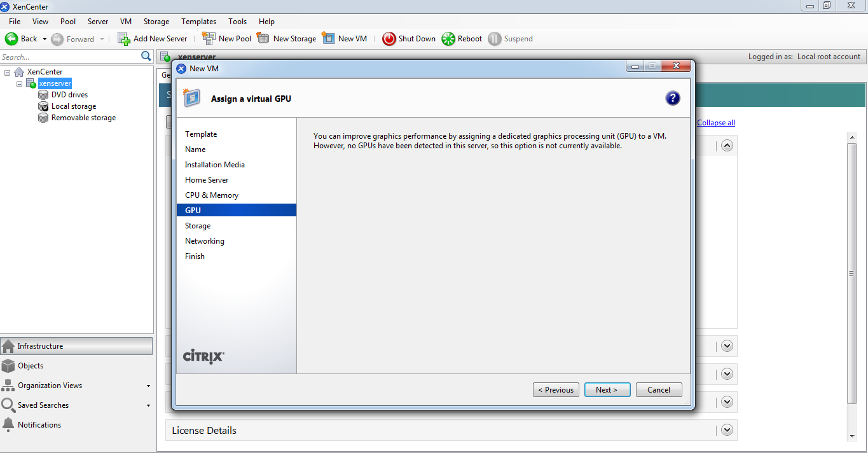Click the New VM dialog icon in header

[x=192, y=98]
